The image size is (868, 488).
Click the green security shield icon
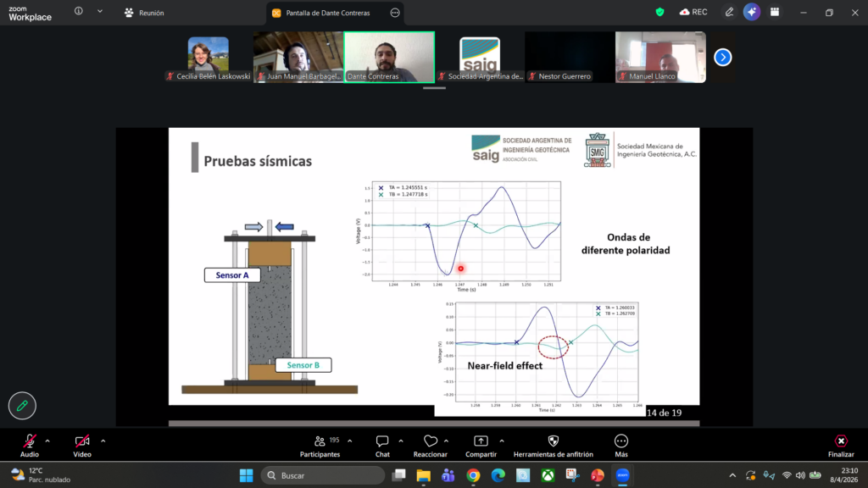[x=659, y=12]
